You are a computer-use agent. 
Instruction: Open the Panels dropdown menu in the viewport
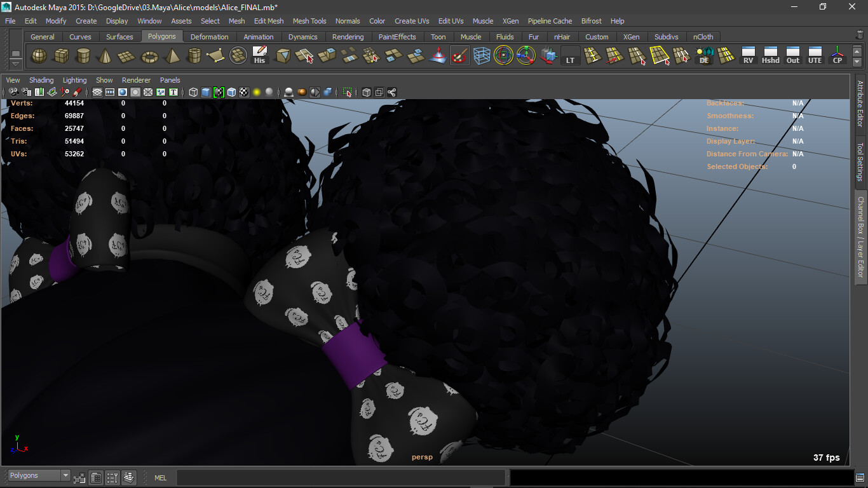pos(170,80)
